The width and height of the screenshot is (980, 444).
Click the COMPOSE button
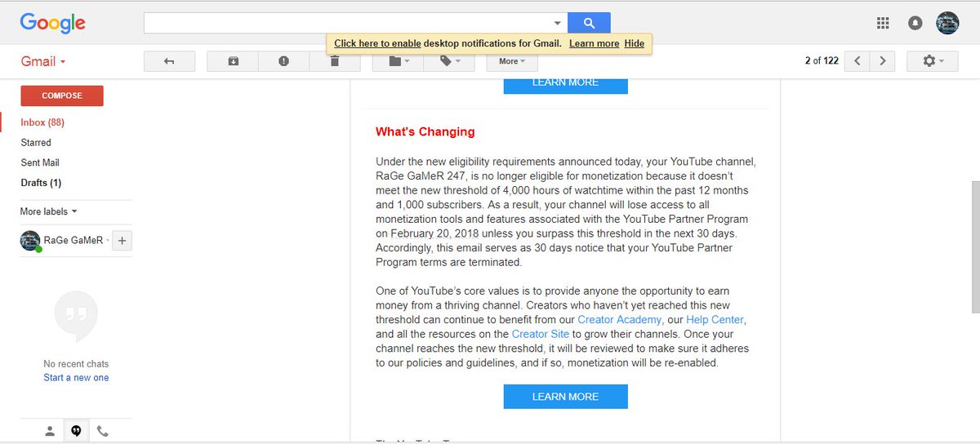[62, 95]
